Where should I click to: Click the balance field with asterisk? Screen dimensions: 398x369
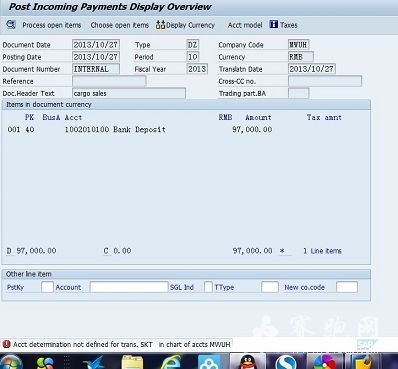[262, 251]
